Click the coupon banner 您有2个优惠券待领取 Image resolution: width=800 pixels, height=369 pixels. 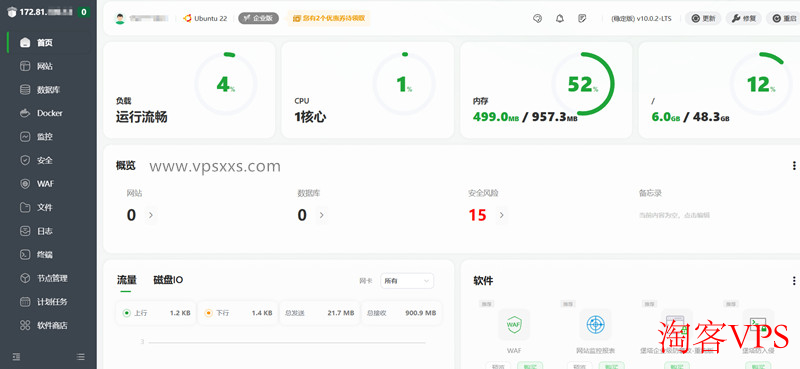(x=328, y=18)
